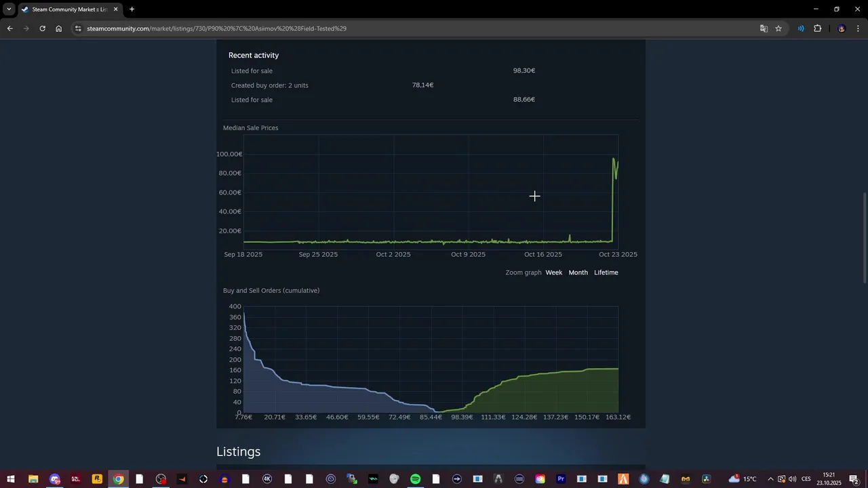Open a new browser tab
The width and height of the screenshot is (868, 488).
[x=132, y=9]
